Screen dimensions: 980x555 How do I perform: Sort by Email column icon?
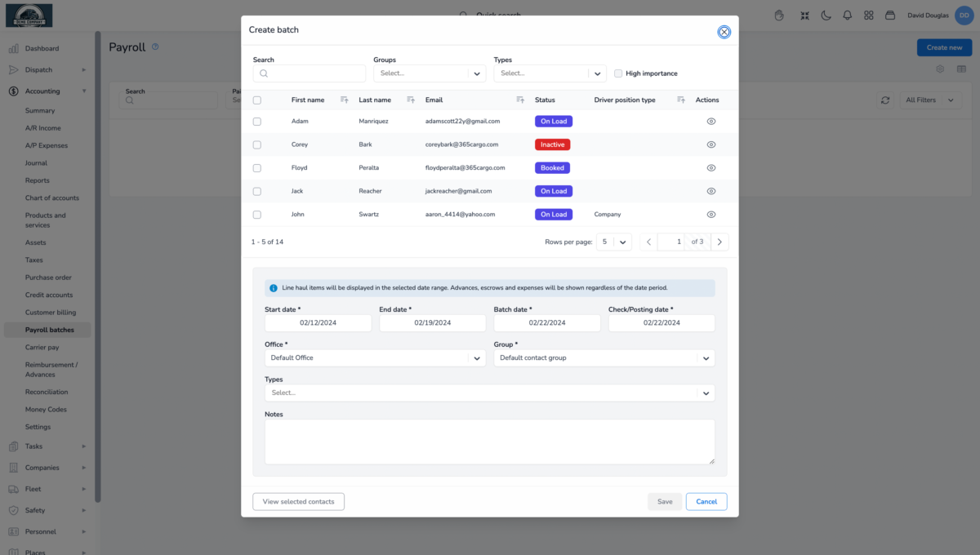click(x=520, y=100)
